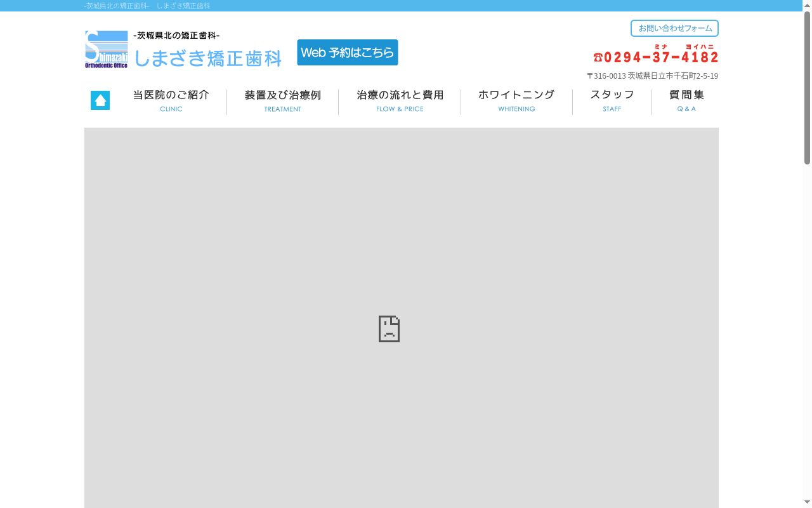Click the phone number 0294-37-4182
Image resolution: width=812 pixels, height=508 pixels.
656,57
